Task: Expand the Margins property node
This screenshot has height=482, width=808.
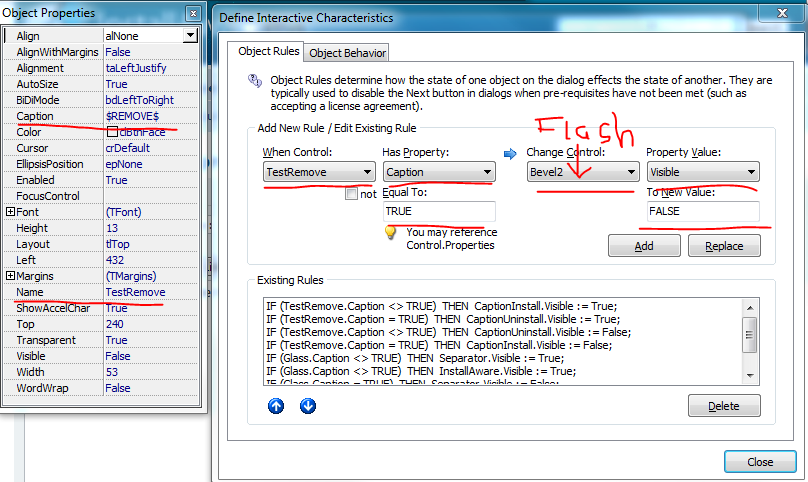Action: [10, 276]
